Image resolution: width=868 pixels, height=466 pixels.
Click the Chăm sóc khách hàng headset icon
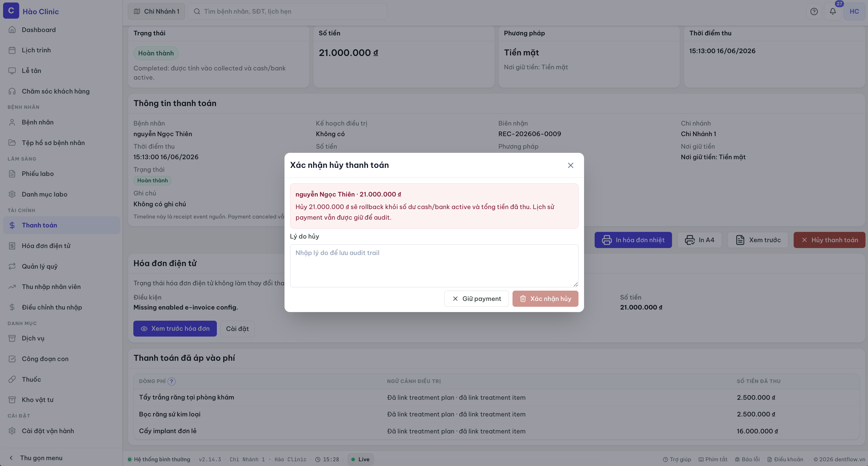12,91
